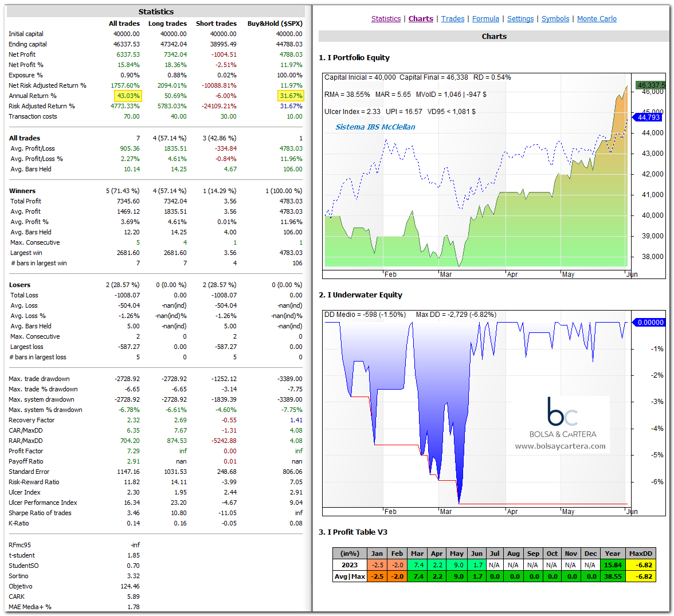Click the Long trades column header
The height and width of the screenshot is (616, 674).
coord(167,23)
